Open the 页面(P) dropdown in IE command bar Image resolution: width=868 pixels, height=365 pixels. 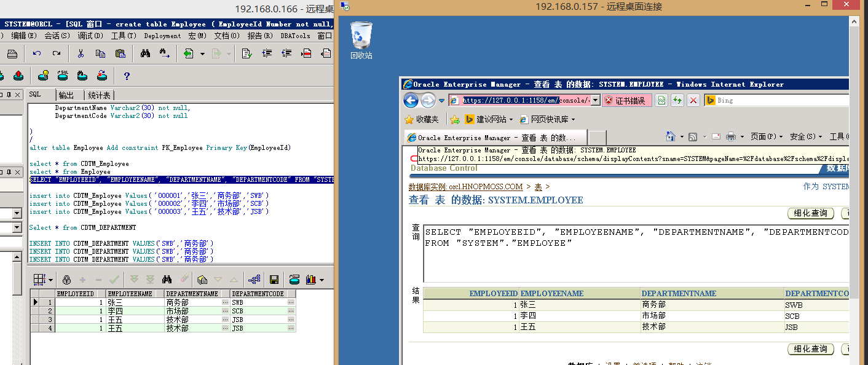pyautogui.click(x=767, y=136)
